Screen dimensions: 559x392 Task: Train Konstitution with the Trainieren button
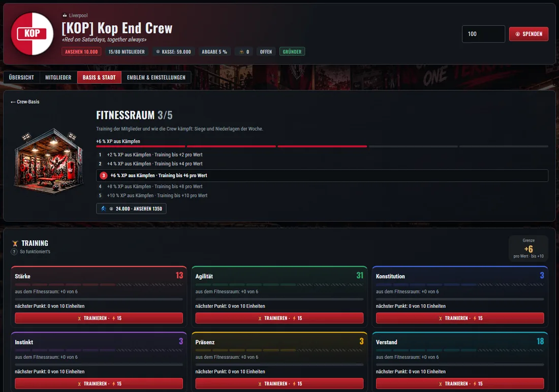[460, 318]
